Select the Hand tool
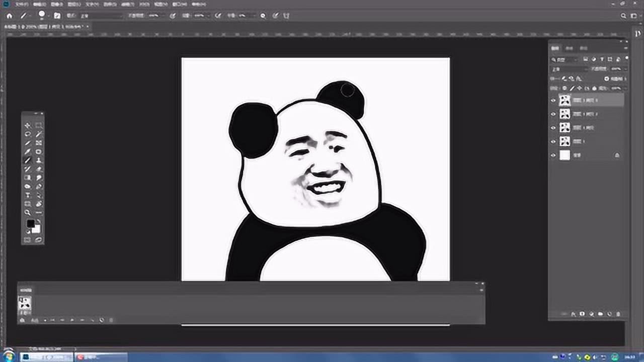The image size is (644, 362). 39,204
